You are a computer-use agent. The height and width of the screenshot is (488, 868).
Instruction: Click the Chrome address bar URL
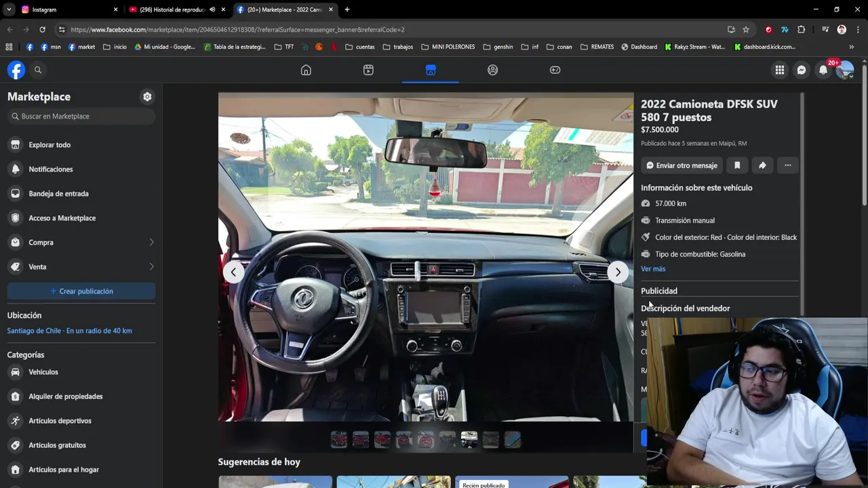(237, 30)
